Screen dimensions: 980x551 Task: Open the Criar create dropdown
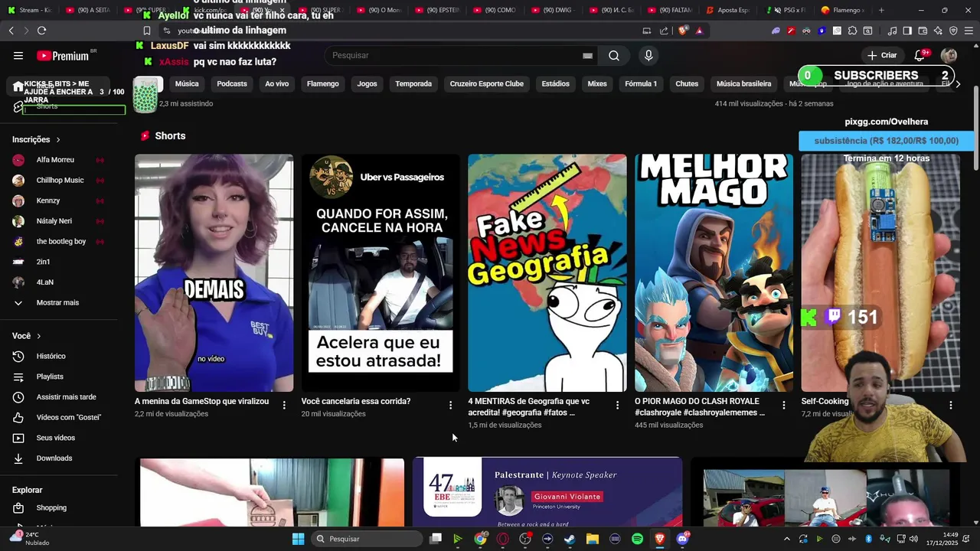coord(881,56)
